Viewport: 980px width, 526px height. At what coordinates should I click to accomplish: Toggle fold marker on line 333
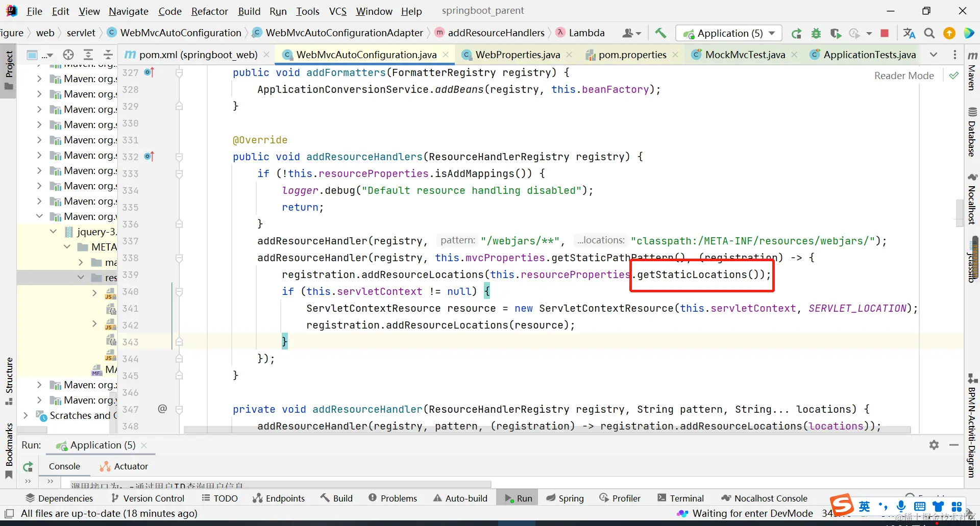coord(179,173)
